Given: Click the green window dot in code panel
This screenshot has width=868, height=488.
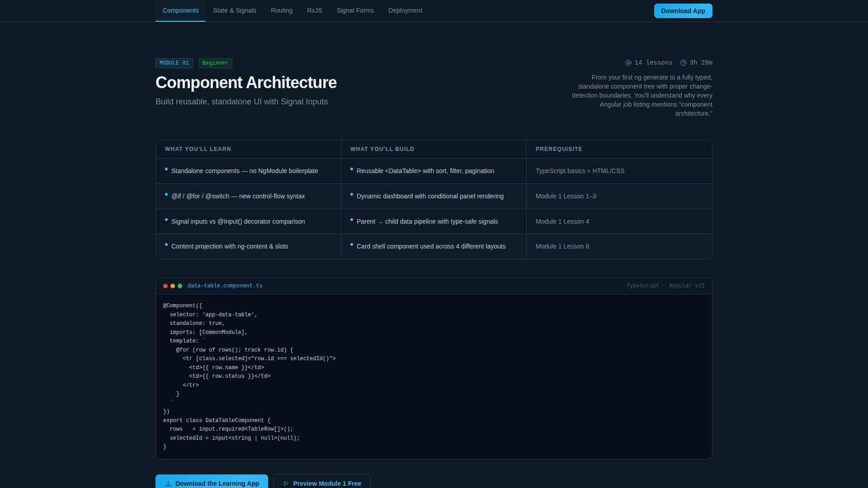Looking at the screenshot, I should coord(180,286).
